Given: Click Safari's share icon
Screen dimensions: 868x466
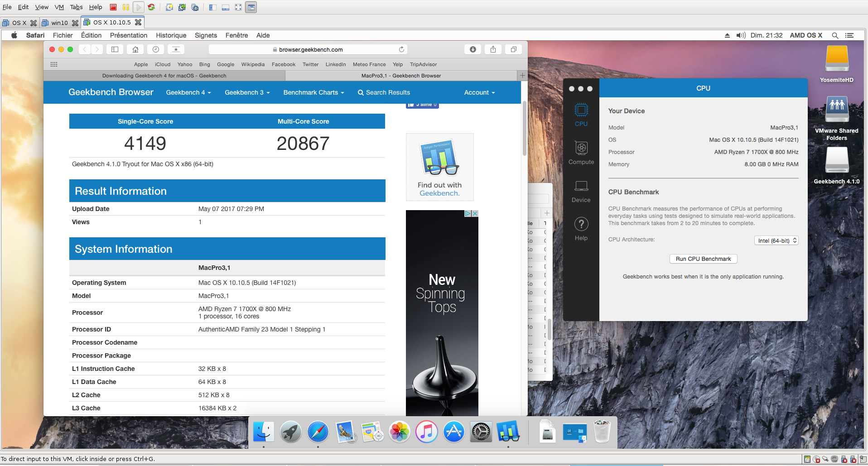Looking at the screenshot, I should (x=493, y=49).
